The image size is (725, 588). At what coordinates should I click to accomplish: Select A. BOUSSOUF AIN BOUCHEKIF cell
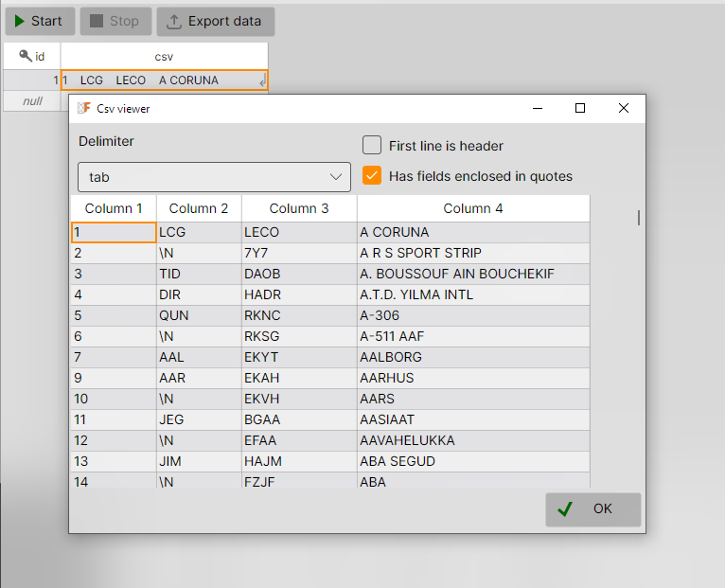tap(473, 274)
